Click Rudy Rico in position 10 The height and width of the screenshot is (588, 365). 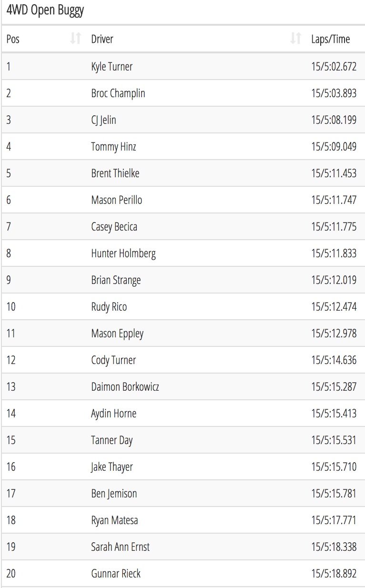tap(109, 307)
